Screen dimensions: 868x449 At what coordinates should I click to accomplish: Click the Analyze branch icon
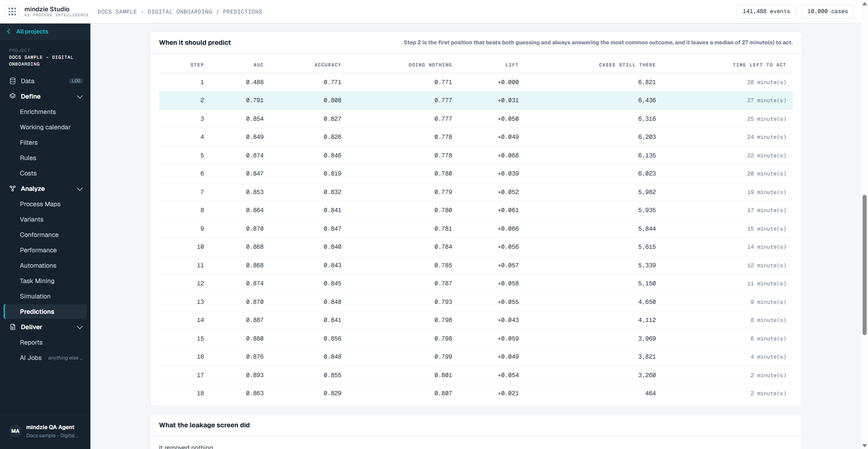[x=13, y=189]
